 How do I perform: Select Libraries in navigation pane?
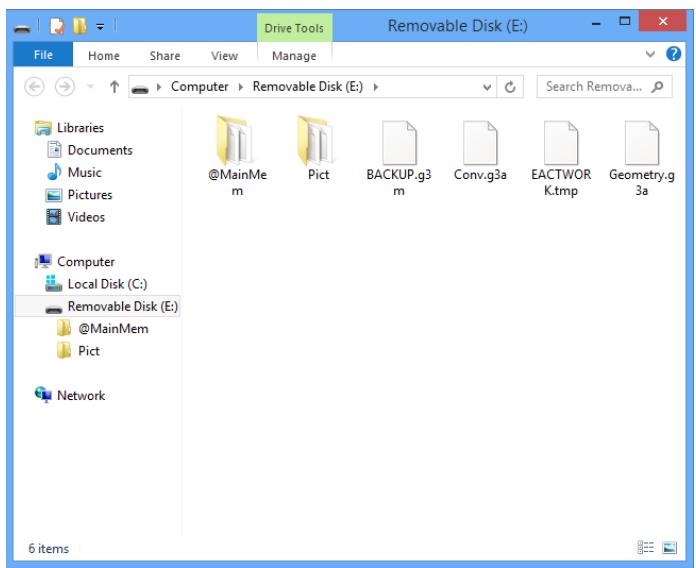[80, 128]
